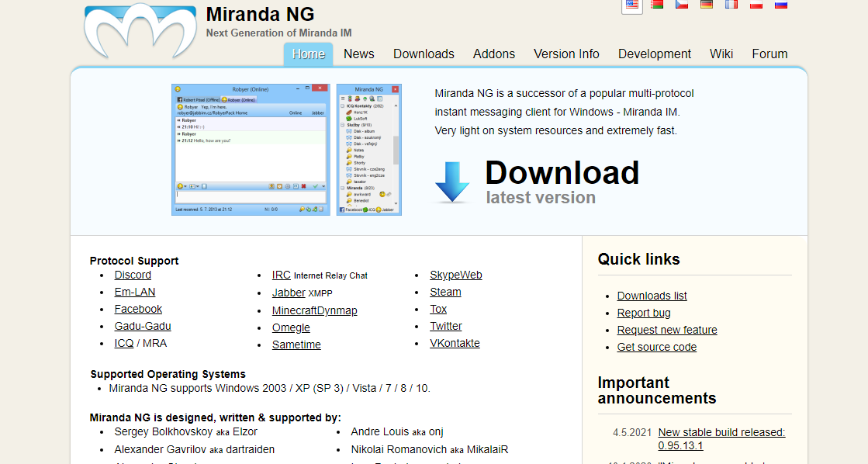Viewport: 868px width, 464px height.
Task: Click the Miranda NG site title
Action: click(260, 15)
